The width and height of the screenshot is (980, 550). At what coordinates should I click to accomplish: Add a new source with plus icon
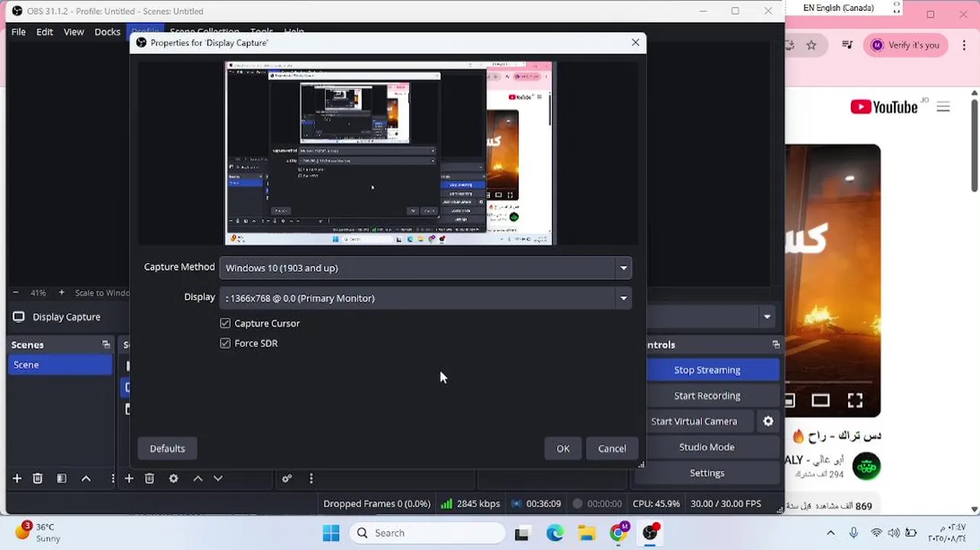(129, 478)
